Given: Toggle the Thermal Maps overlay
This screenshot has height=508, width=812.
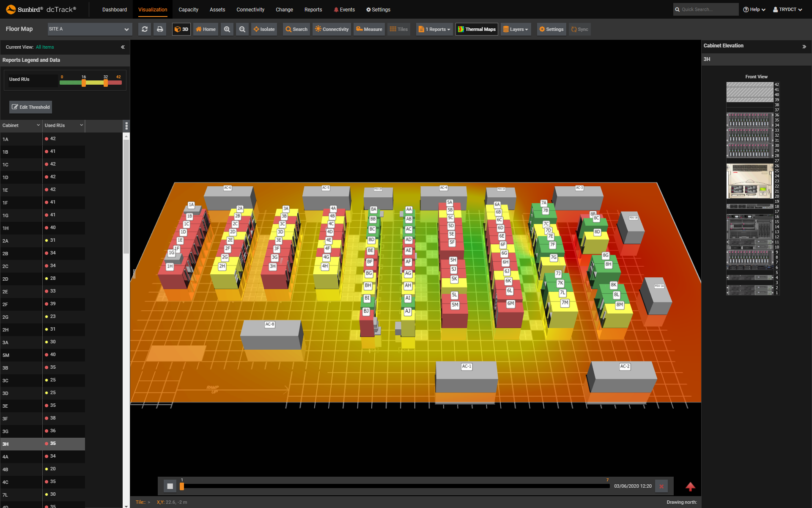Looking at the screenshot, I should pyautogui.click(x=476, y=29).
